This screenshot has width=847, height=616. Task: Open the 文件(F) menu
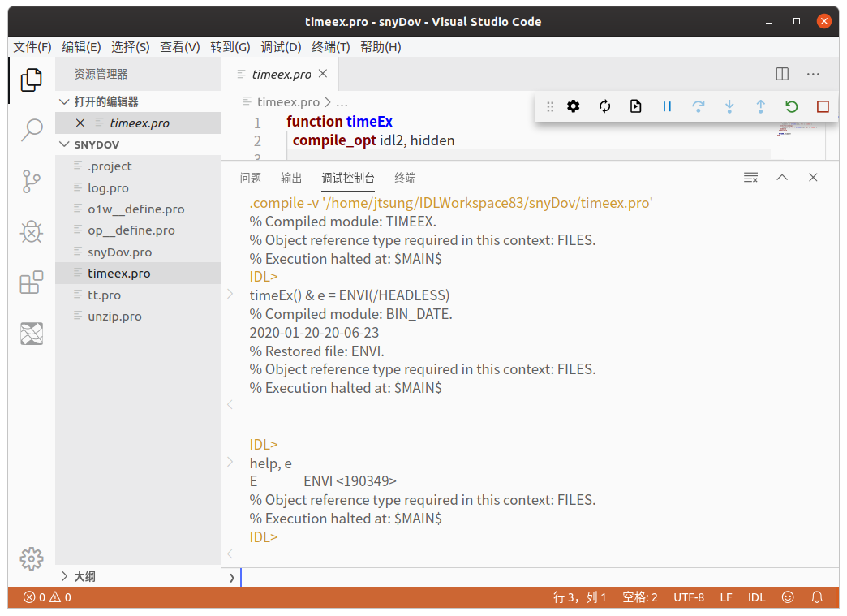pyautogui.click(x=32, y=48)
